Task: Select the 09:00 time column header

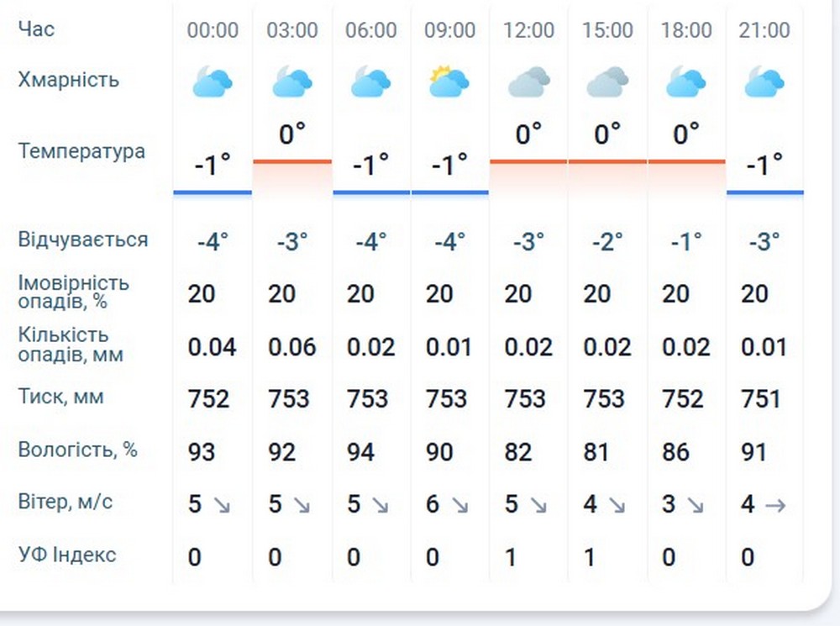Action: pyautogui.click(x=449, y=30)
